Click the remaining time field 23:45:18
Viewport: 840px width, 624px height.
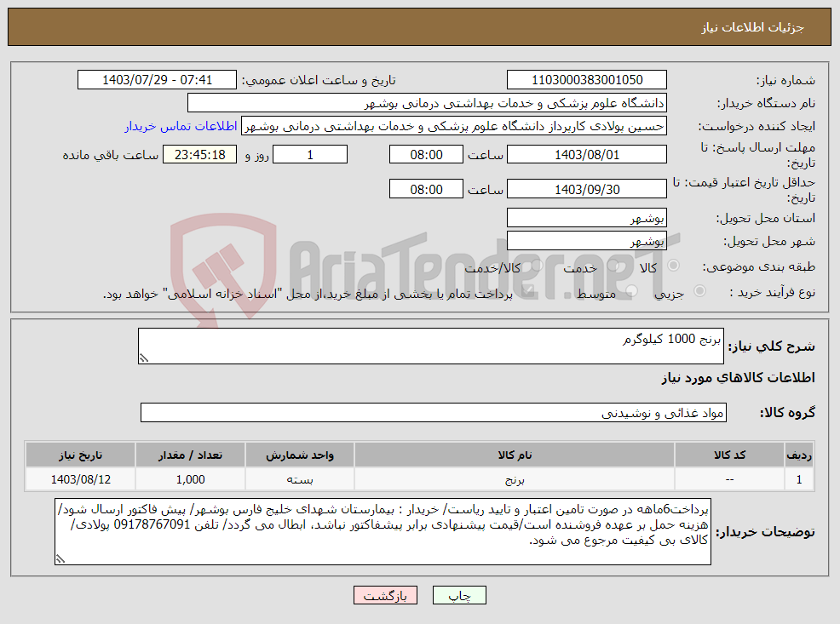[x=200, y=155]
